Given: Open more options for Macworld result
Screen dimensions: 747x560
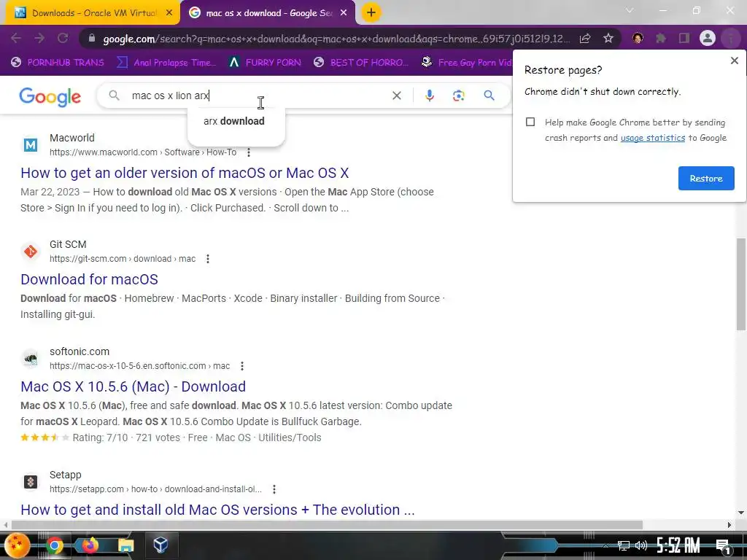Looking at the screenshot, I should click(x=248, y=152).
